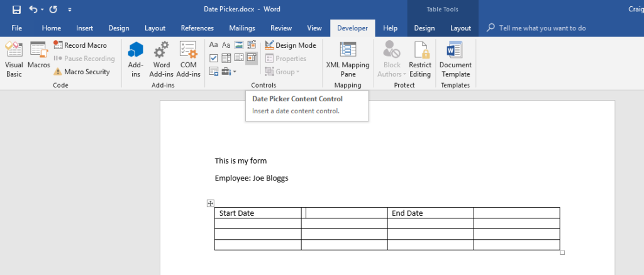Open the File tab
Viewport: 644px width, 275px height.
[17, 28]
